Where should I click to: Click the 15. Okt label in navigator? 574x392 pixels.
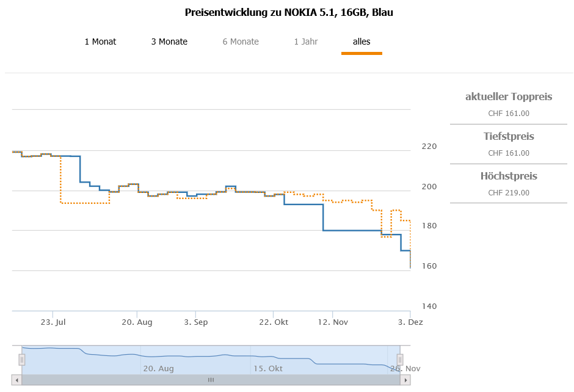point(268,368)
